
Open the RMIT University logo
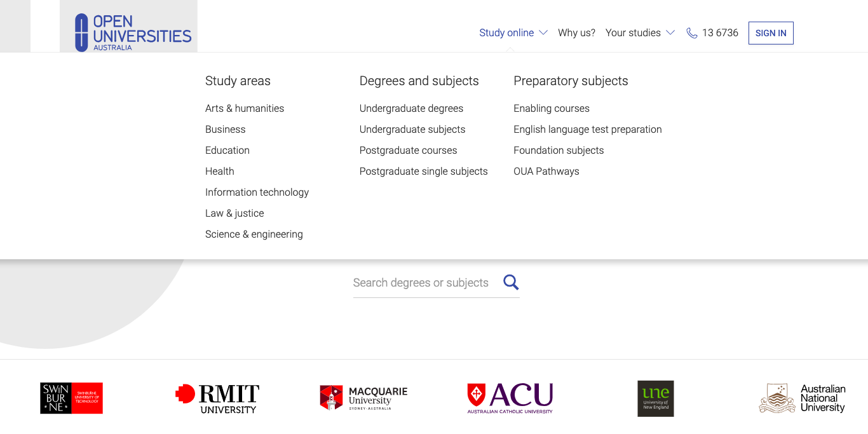pos(217,398)
